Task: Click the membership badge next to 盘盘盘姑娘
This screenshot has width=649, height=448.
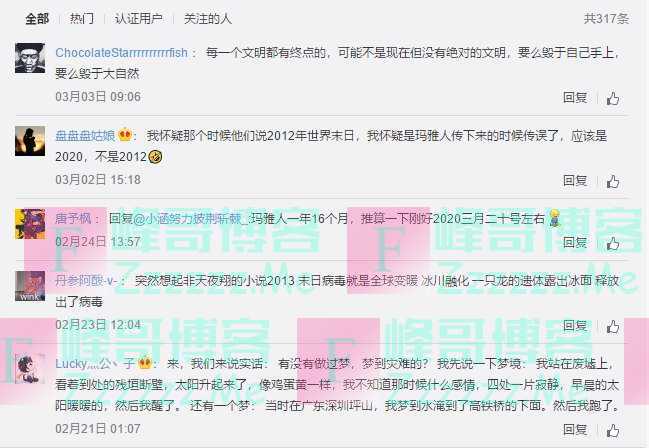Action: tap(125, 135)
